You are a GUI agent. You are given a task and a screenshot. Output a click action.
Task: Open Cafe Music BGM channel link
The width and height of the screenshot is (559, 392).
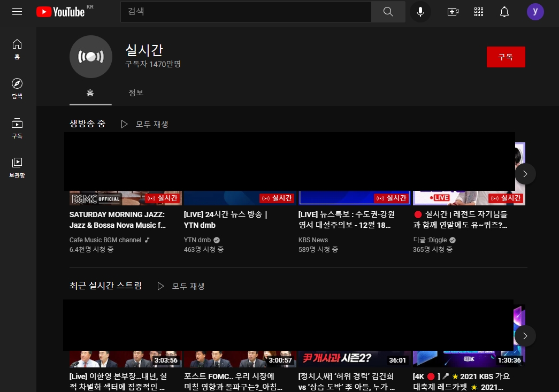(105, 240)
